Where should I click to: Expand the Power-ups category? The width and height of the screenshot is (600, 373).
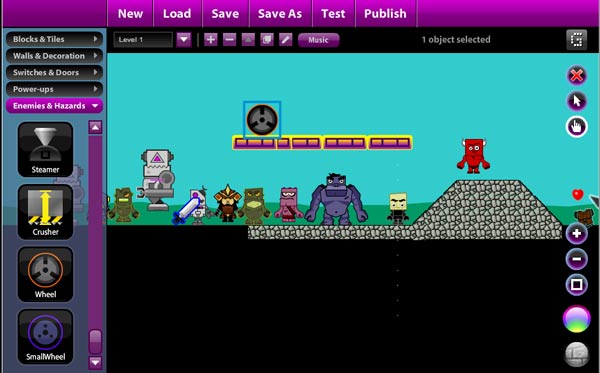[x=54, y=89]
